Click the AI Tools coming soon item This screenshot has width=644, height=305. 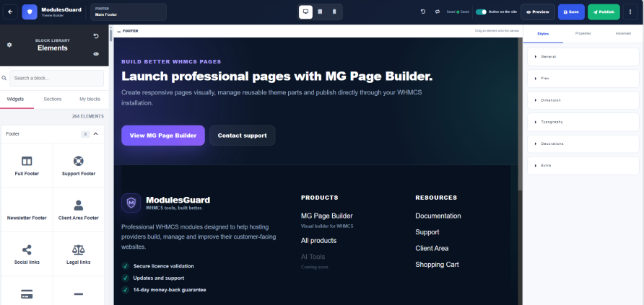(313, 257)
